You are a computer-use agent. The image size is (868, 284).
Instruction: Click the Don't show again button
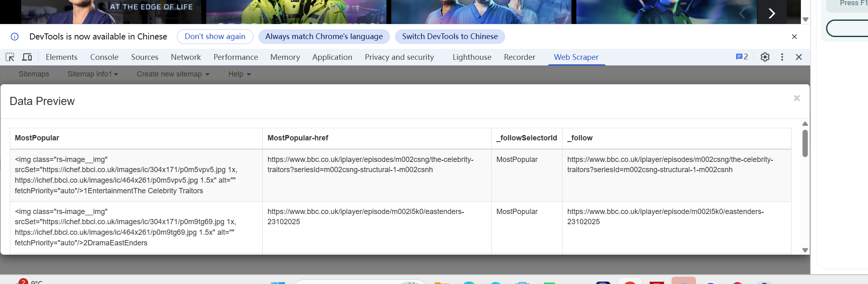(x=215, y=37)
